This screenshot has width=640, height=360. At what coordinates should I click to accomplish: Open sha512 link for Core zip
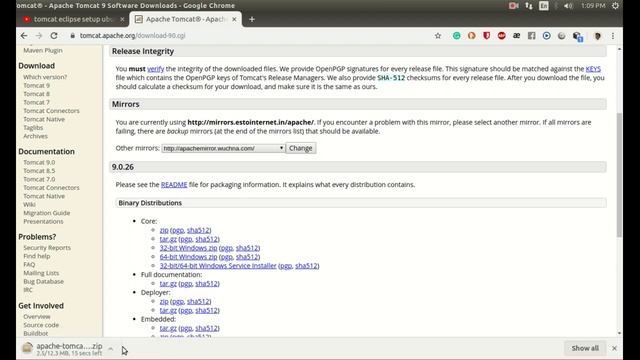tap(198, 230)
